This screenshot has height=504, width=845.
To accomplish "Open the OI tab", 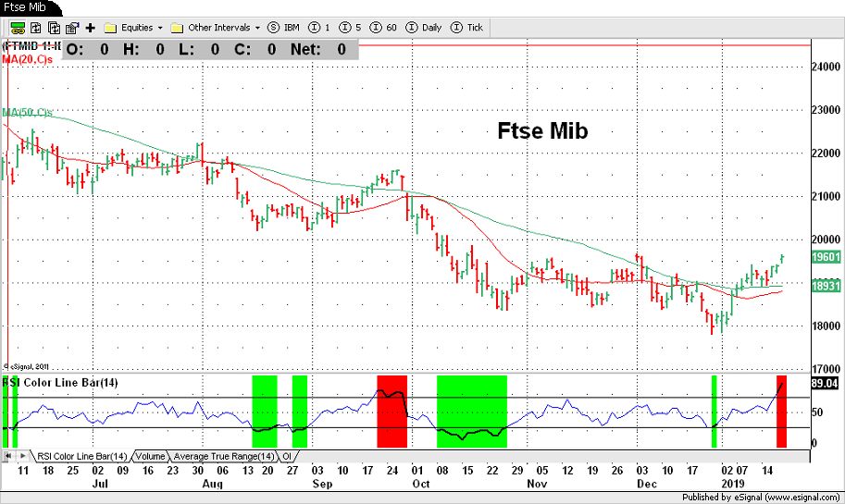I will (287, 457).
